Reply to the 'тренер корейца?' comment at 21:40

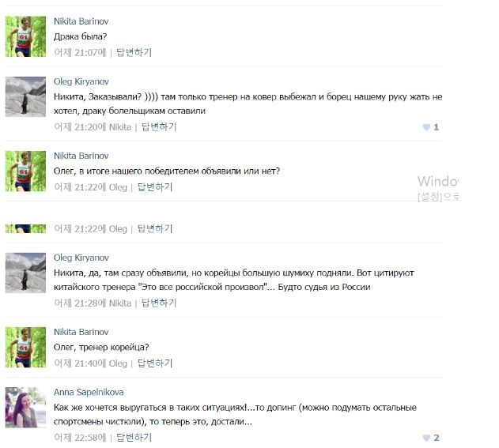pos(155,363)
